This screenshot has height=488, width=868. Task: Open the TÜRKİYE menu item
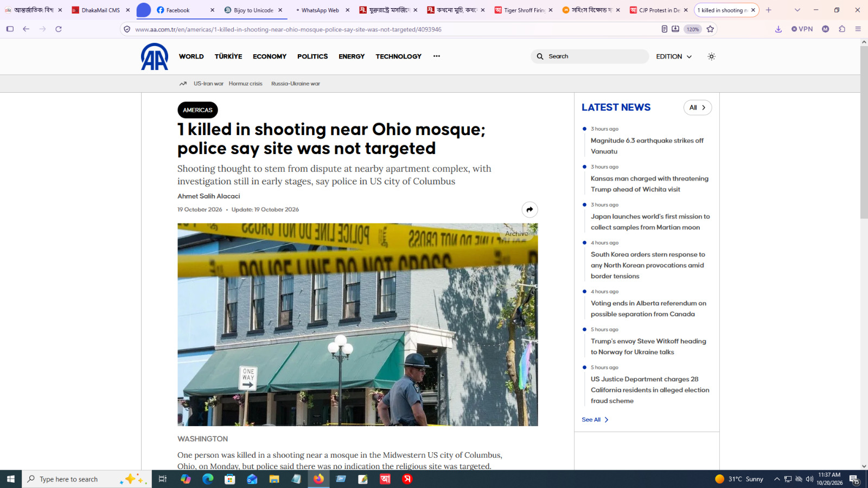[228, 56]
